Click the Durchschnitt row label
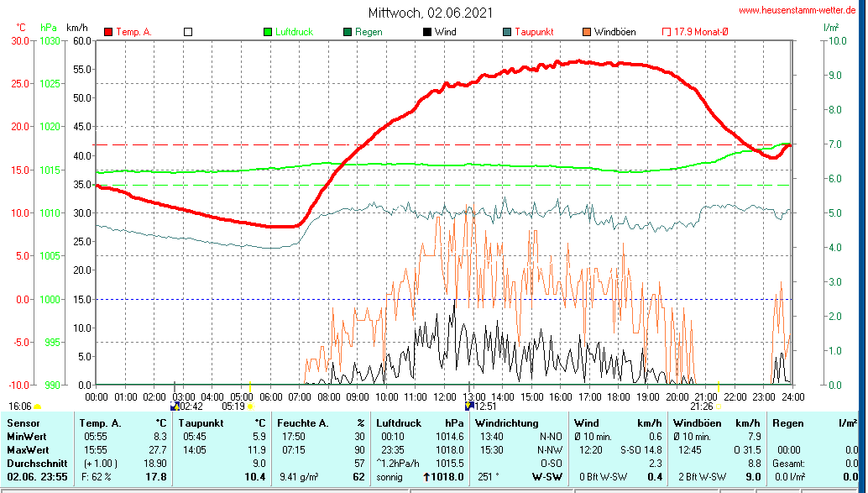Screen dimensions: 868x493 tap(37, 463)
